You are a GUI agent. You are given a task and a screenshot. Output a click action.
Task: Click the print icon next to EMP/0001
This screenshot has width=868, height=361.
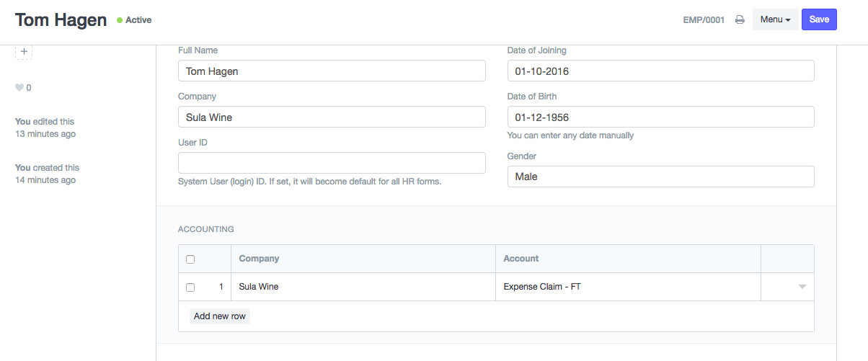[x=740, y=20]
